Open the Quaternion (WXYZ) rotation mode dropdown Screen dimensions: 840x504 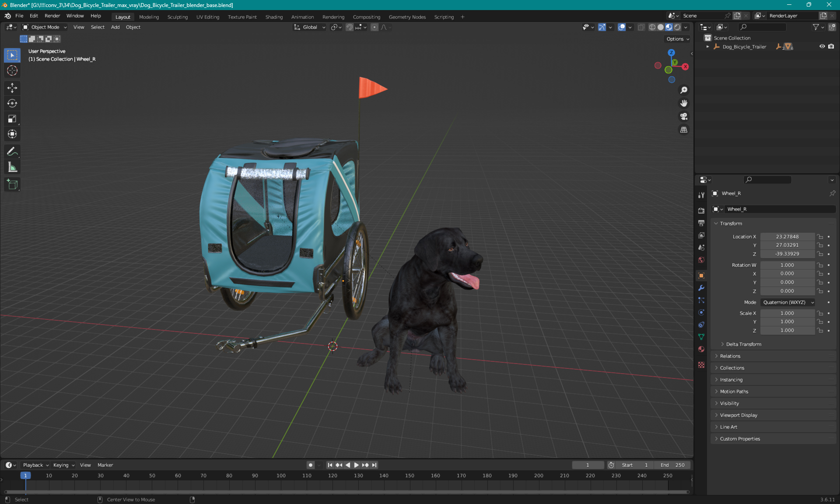click(x=788, y=302)
